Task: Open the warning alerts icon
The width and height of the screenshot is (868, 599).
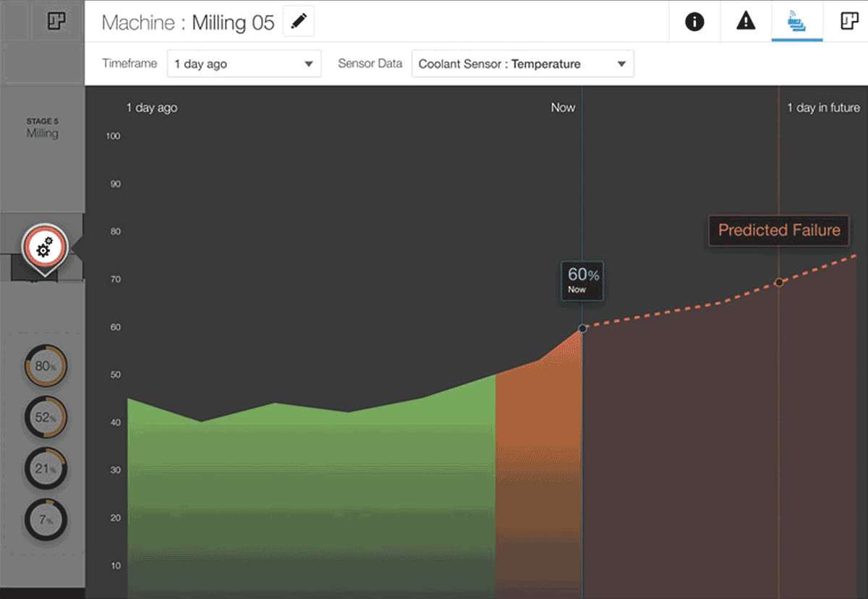Action: click(746, 22)
